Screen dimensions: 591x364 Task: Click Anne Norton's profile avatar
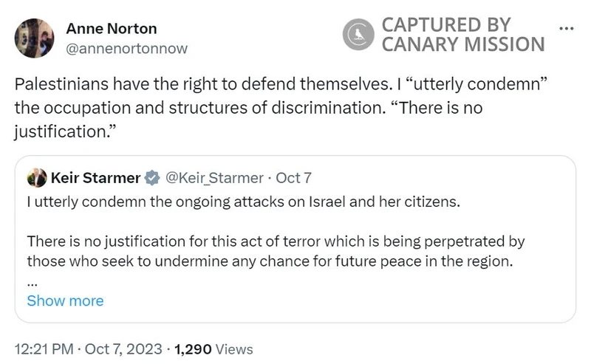pos(34,38)
